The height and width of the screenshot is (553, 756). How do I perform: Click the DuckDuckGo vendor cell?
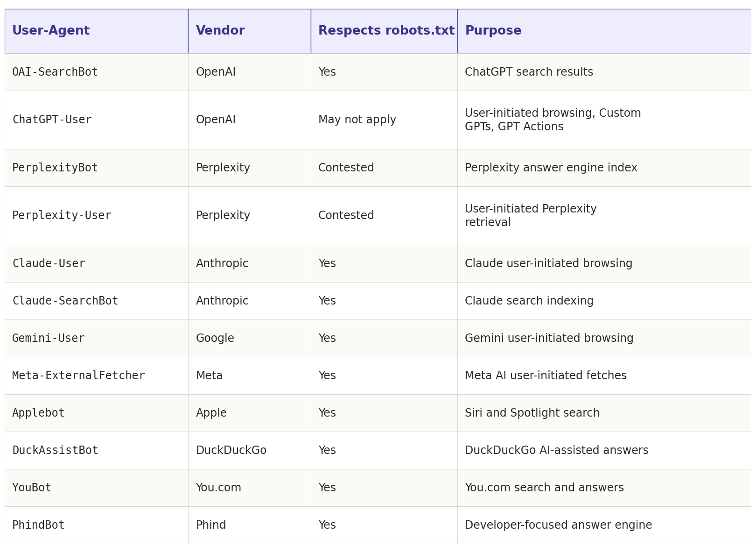coord(249,450)
